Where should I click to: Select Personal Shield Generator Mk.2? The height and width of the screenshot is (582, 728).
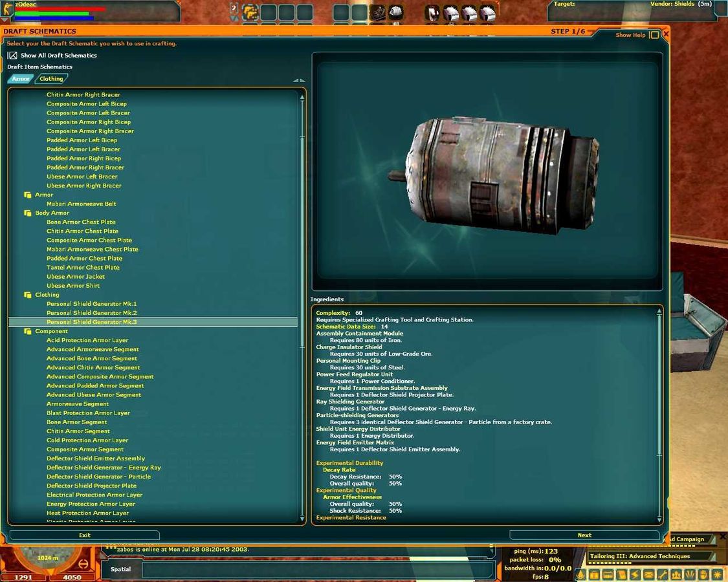[x=91, y=313]
